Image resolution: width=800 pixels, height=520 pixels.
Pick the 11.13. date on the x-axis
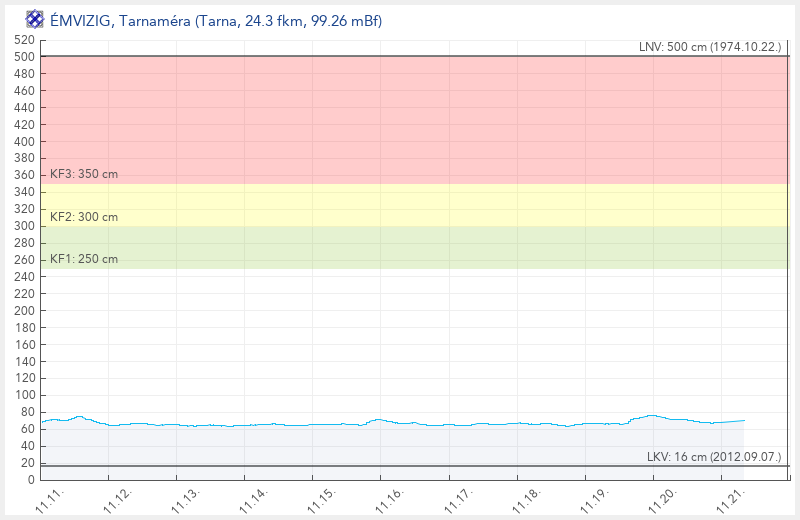pos(187,499)
